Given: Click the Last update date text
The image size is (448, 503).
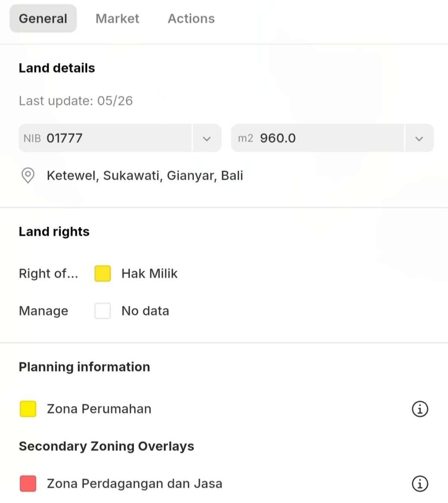Looking at the screenshot, I should point(76,101).
